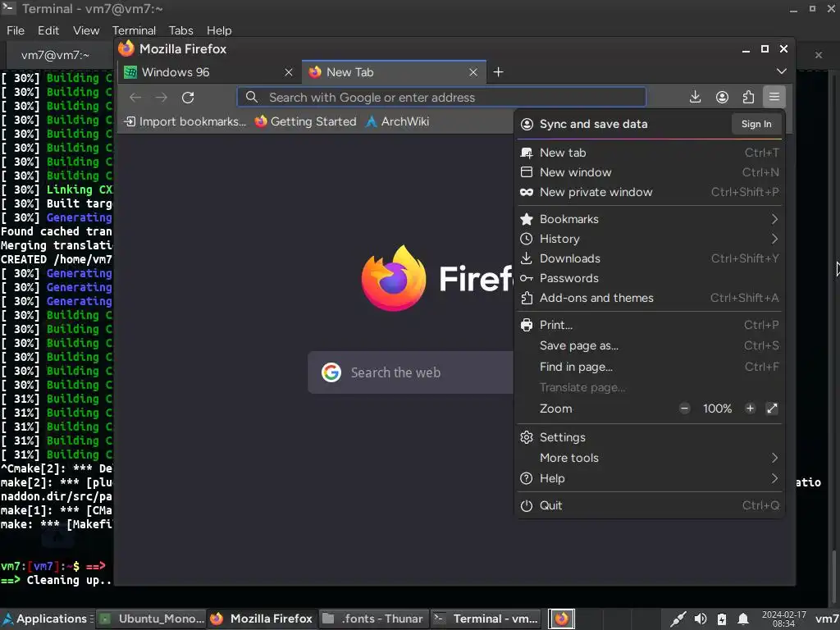The width and height of the screenshot is (840, 630).
Task: Reset zoom via the 100% label
Action: [x=717, y=409]
